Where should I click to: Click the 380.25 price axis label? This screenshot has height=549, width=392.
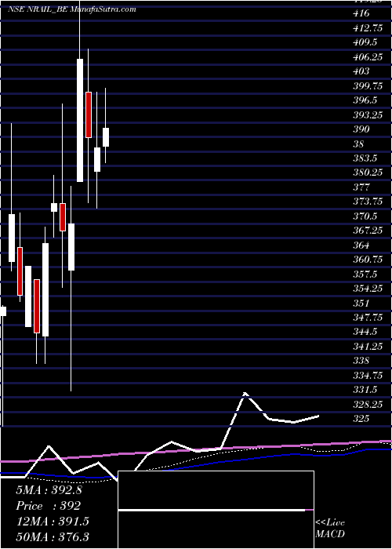(x=368, y=173)
